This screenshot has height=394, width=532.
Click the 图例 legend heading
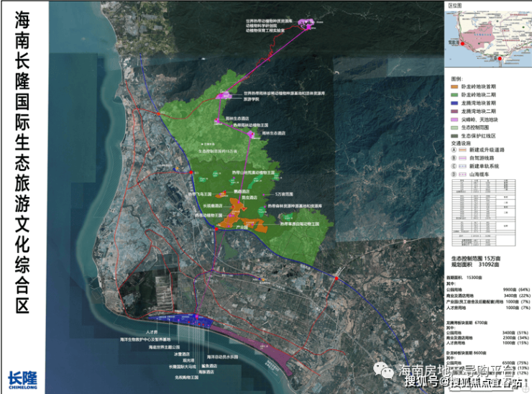point(457,79)
